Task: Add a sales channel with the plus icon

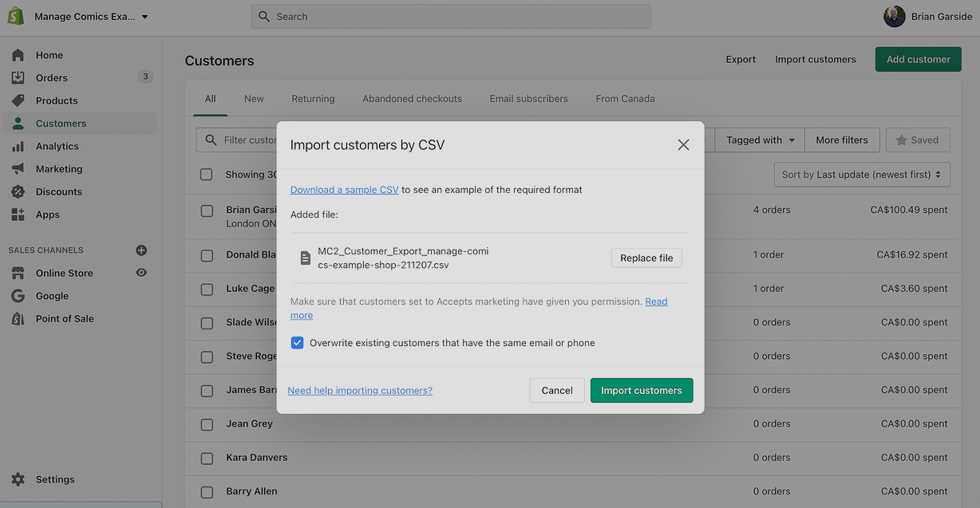Action: coord(141,250)
